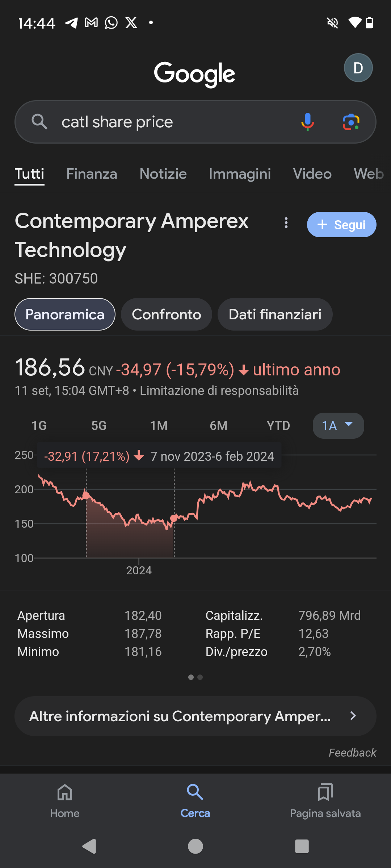Open the Feedback link
Screen dimensions: 391x868
coord(352,753)
